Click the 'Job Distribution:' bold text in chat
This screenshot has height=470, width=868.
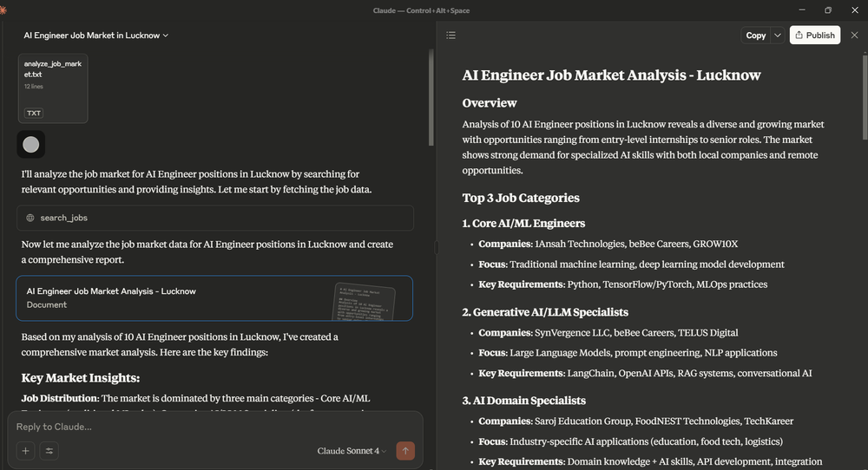(60, 398)
